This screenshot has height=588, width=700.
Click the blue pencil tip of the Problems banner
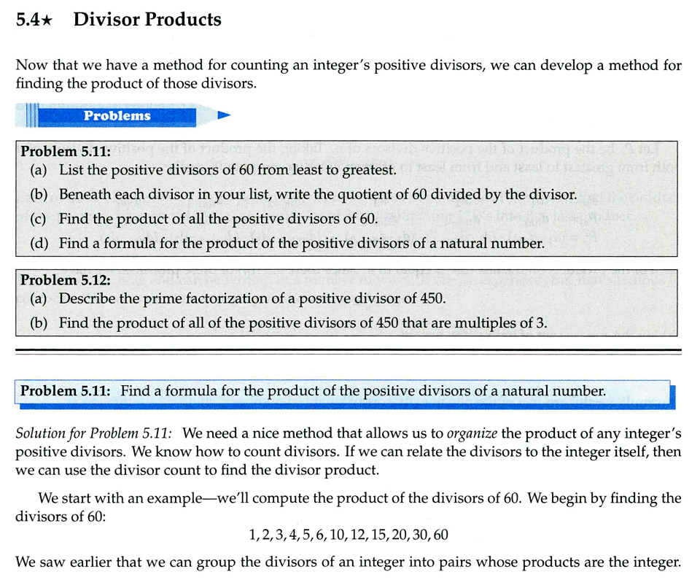tap(223, 115)
